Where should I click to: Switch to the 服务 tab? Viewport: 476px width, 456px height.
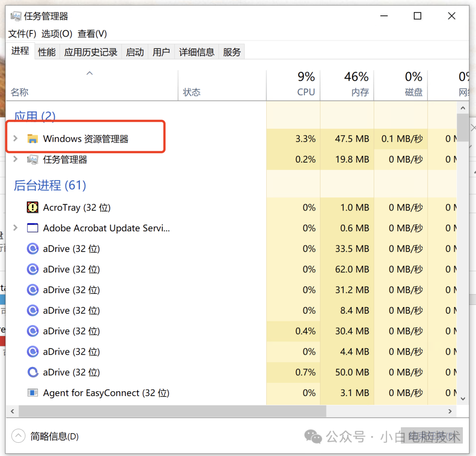(232, 52)
